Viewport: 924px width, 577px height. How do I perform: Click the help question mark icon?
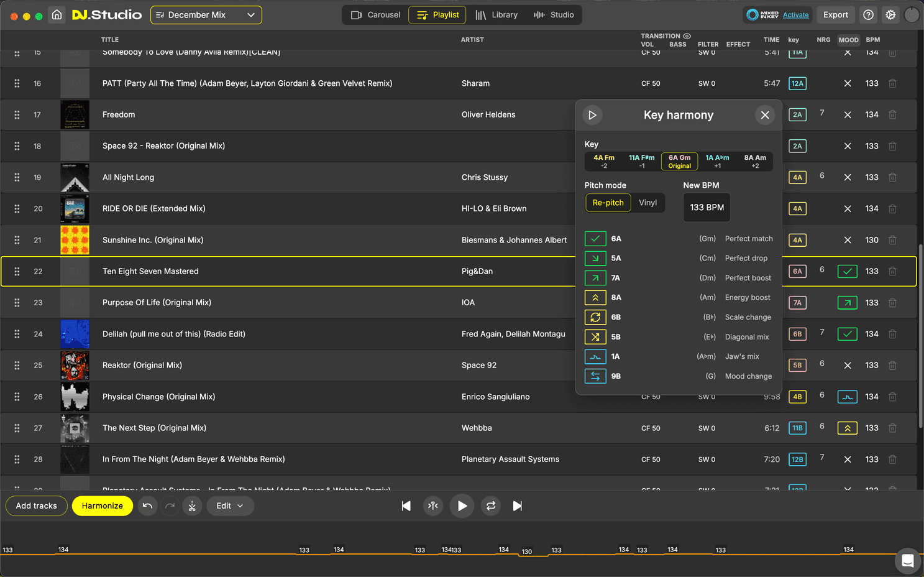868,15
